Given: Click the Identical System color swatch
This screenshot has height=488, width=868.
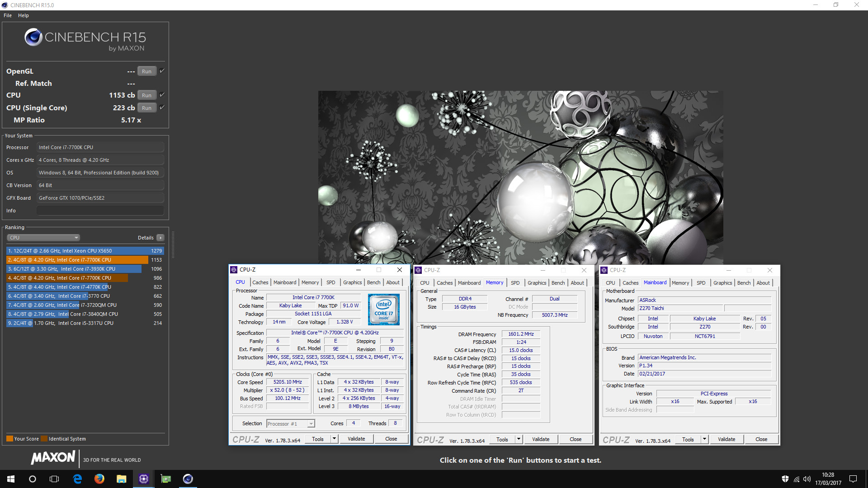Looking at the screenshot, I should 44,439.
